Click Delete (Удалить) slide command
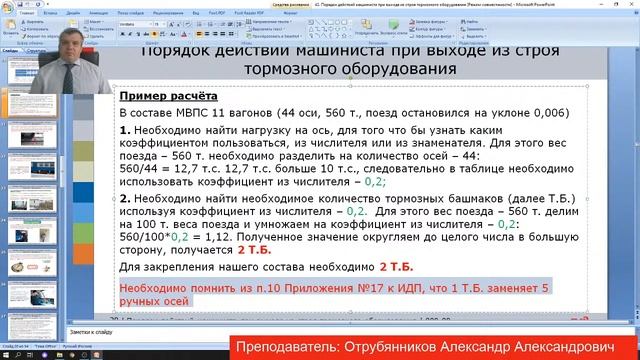 95,36
